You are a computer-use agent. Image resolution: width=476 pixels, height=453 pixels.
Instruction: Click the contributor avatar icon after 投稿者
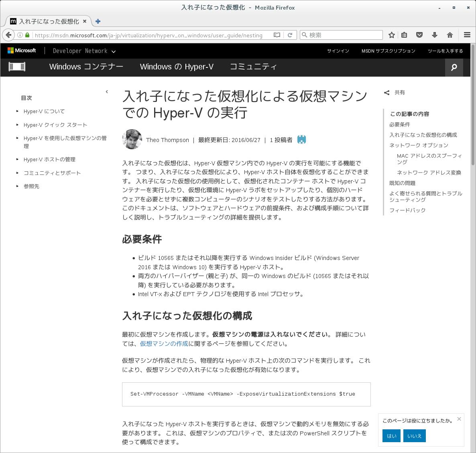click(x=301, y=140)
